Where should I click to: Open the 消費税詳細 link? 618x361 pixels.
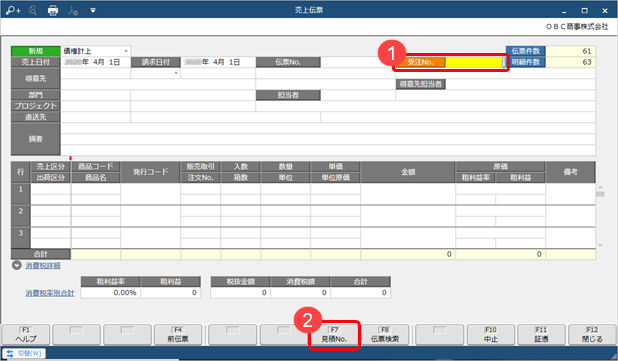coord(43,266)
